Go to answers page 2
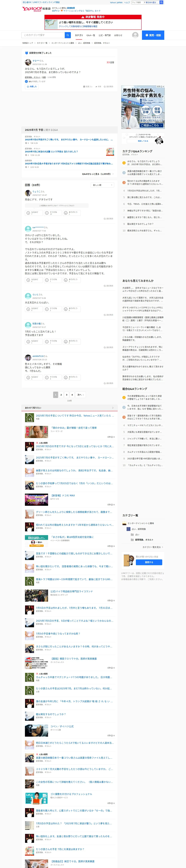Image resolution: width=186 pixels, height=868 pixels. [x=61, y=395]
